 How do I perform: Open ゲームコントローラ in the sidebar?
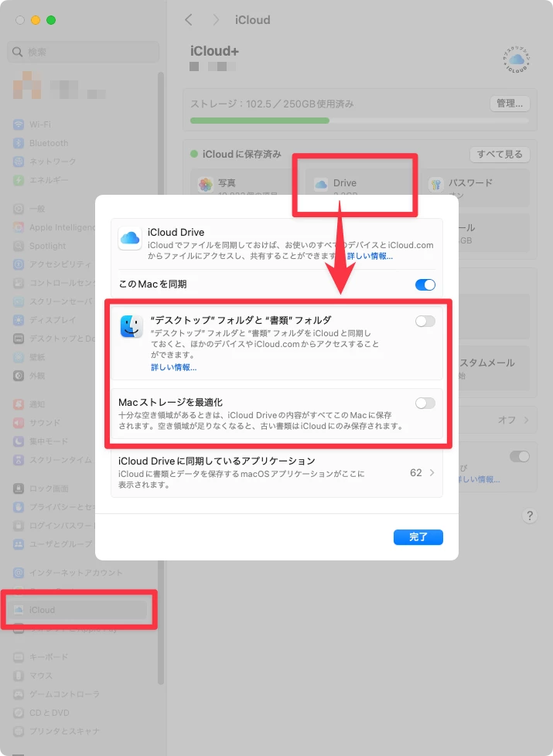click(x=56, y=694)
